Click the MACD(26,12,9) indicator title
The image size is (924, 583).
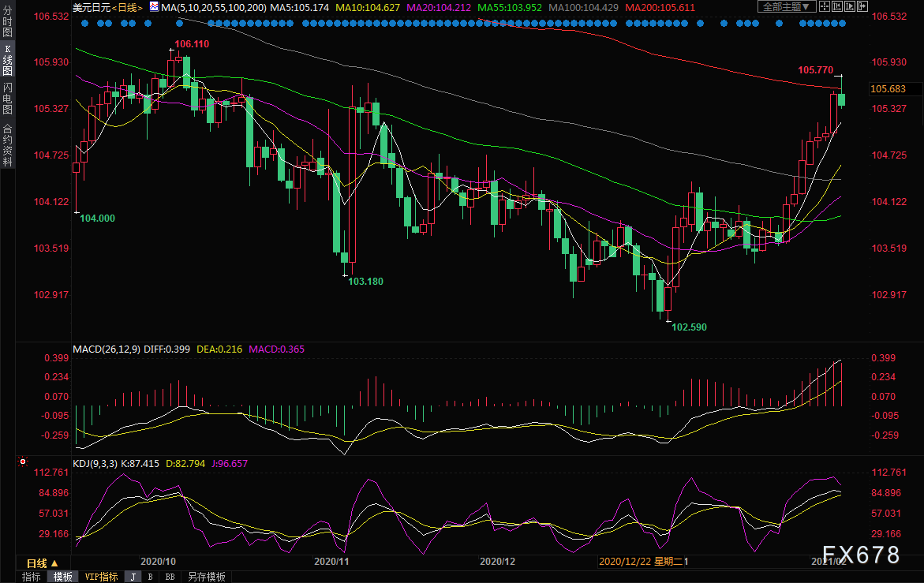click(x=107, y=349)
